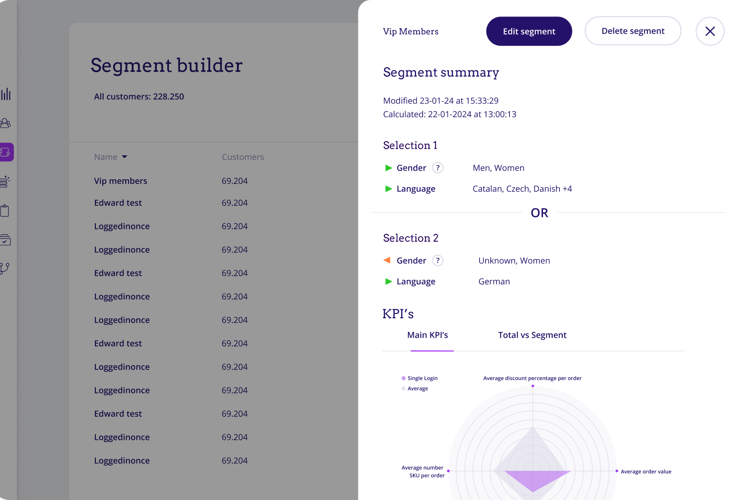Click the Edit segment button

pos(529,31)
